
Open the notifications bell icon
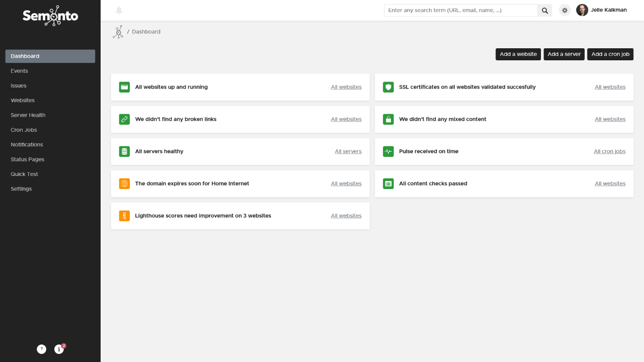(x=119, y=10)
